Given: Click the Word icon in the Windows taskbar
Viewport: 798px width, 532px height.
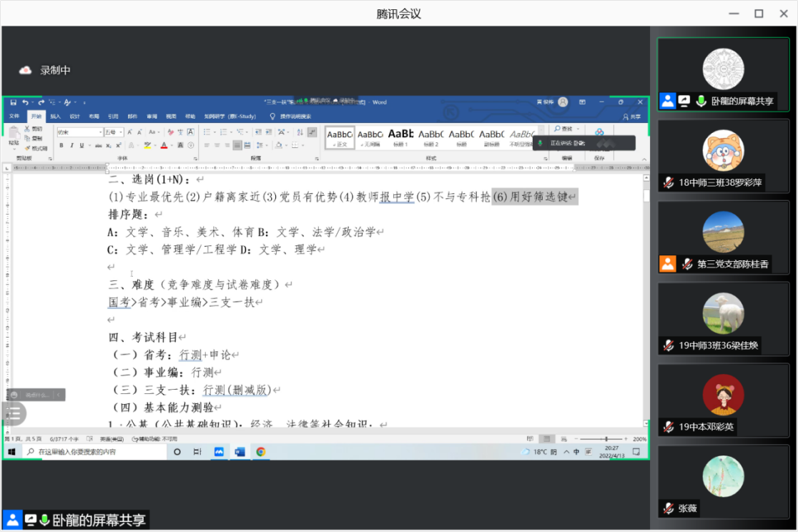Looking at the screenshot, I should (x=240, y=452).
